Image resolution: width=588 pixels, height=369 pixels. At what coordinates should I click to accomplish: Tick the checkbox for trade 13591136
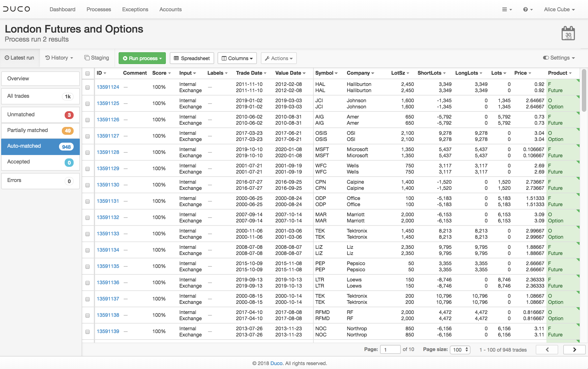coord(87,283)
